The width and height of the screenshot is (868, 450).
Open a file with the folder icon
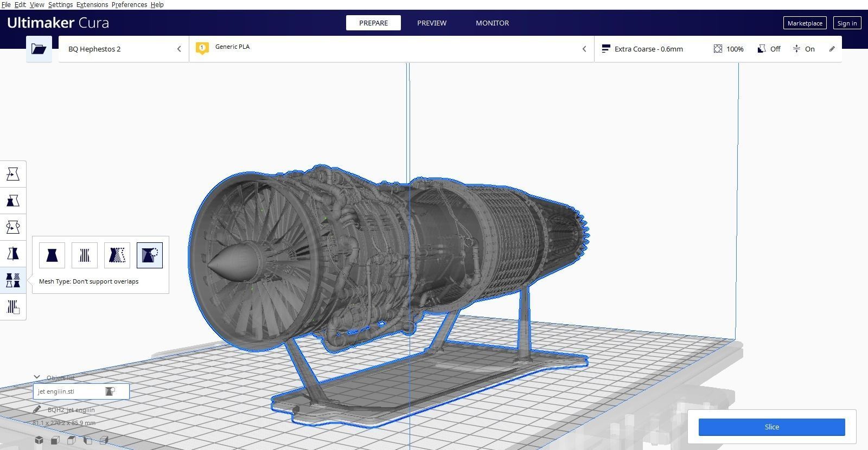39,49
